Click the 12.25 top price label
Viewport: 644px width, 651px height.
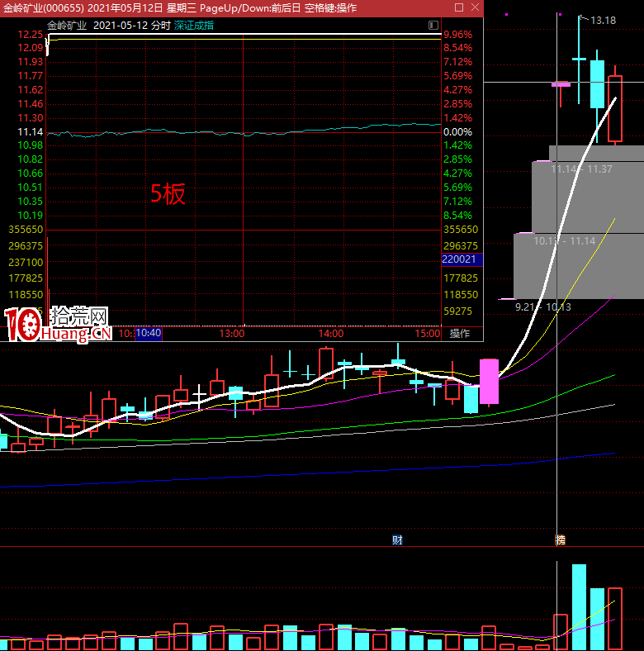click(31, 35)
